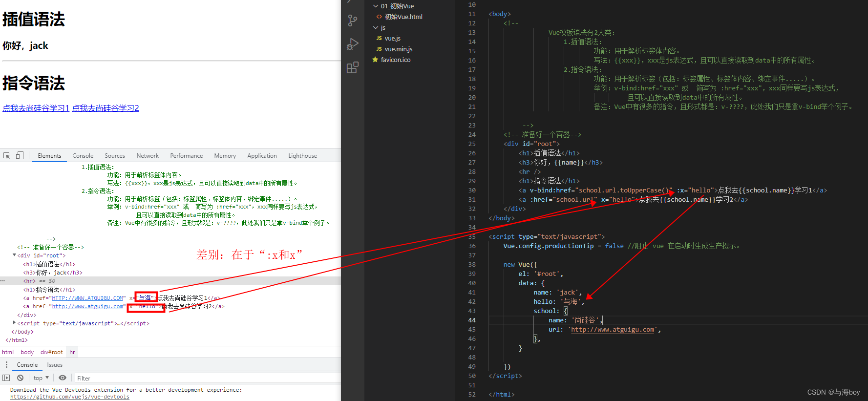Create a live expression with the eye icon
Screen dimensions: 868x401
point(63,378)
